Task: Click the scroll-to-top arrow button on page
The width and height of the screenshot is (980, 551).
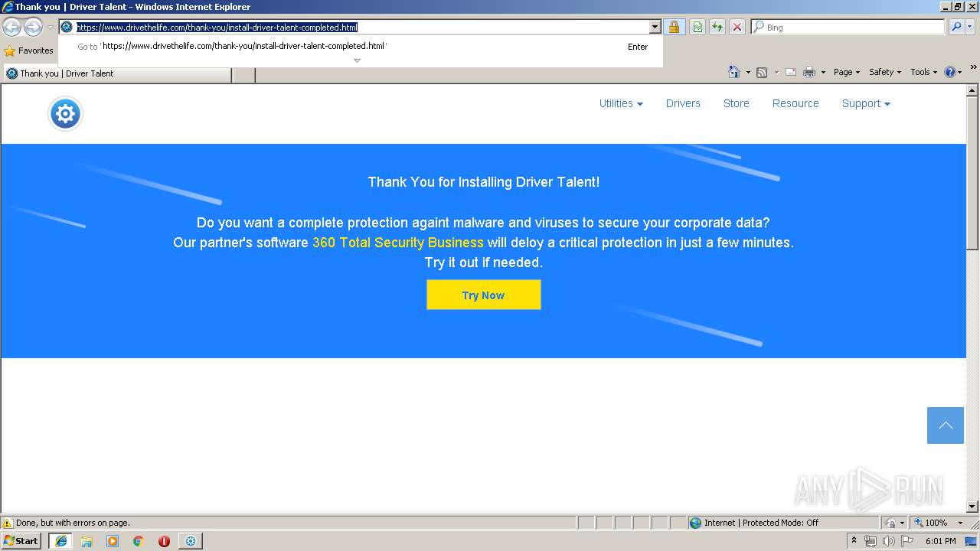Action: click(x=946, y=425)
